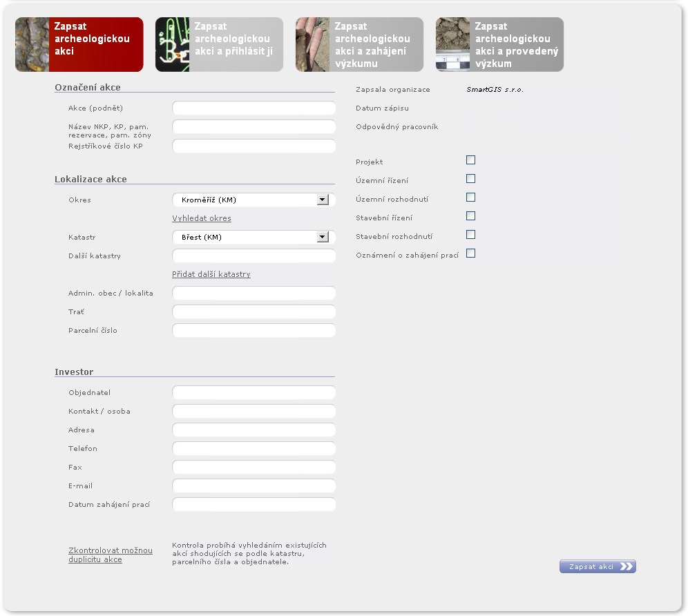Open the Katastr dropdown showing Břest
This screenshot has height=616, width=688.
(x=322, y=238)
